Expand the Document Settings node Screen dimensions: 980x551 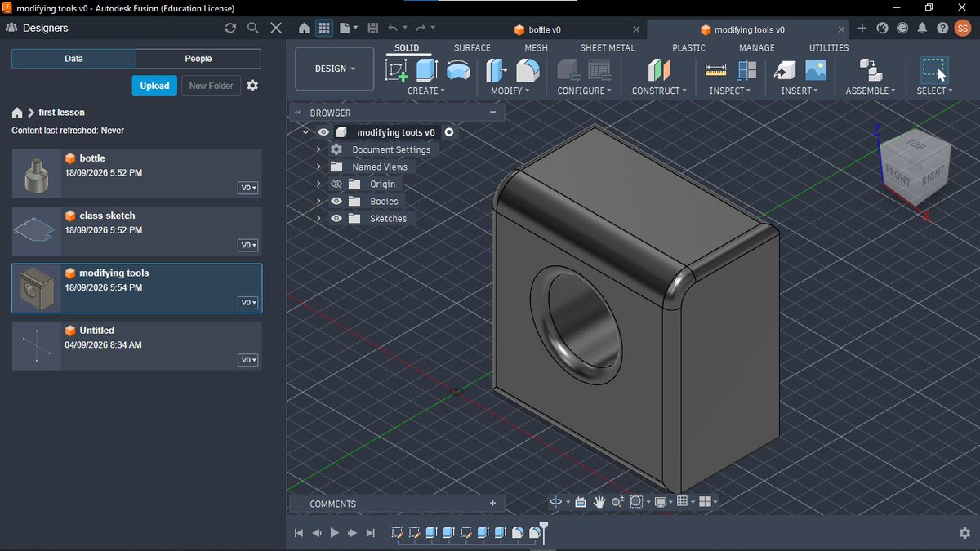click(318, 150)
